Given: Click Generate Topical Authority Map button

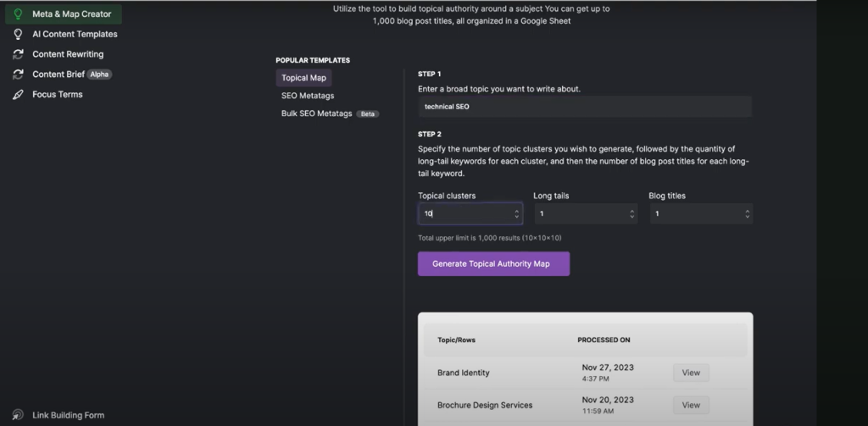Looking at the screenshot, I should (494, 264).
